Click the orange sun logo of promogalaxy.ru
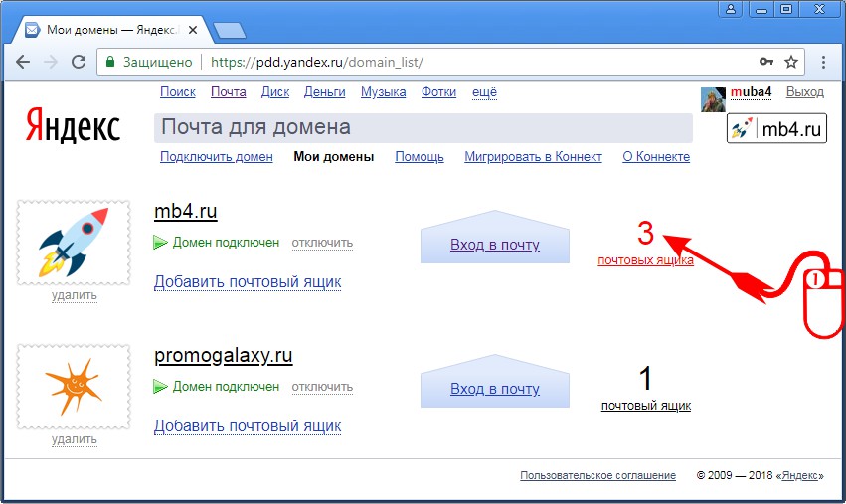The image size is (846, 504). pyautogui.click(x=74, y=387)
